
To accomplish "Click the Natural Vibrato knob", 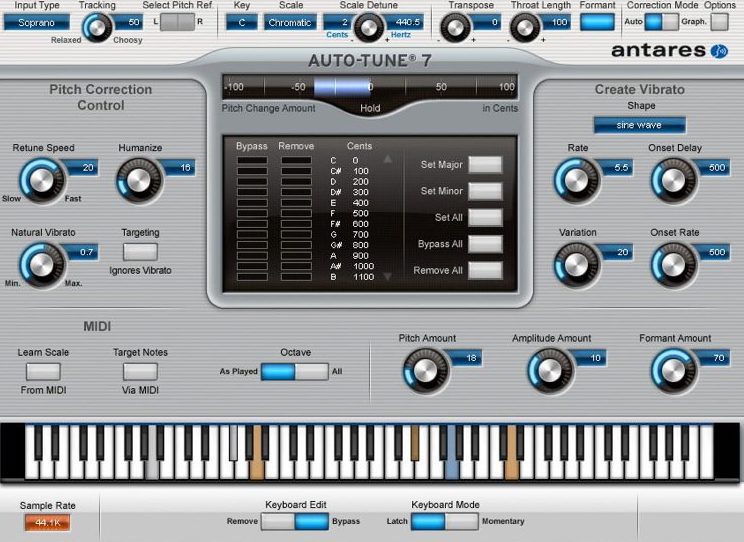I will pos(42,265).
